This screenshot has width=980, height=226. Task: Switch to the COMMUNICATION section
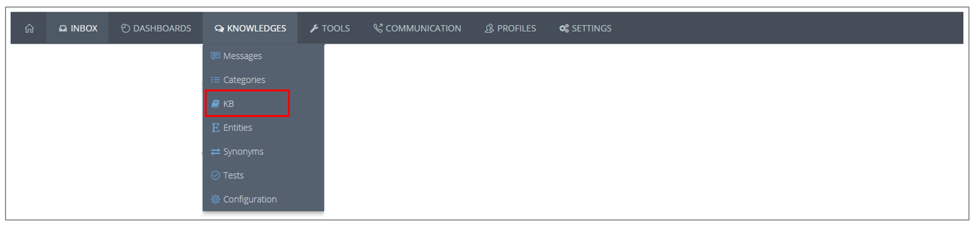click(417, 28)
